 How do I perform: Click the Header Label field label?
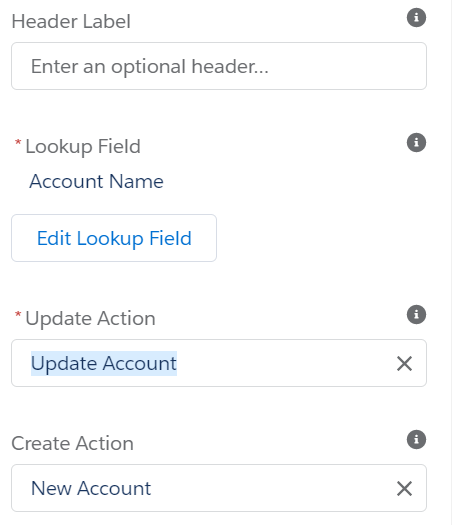[x=71, y=21]
